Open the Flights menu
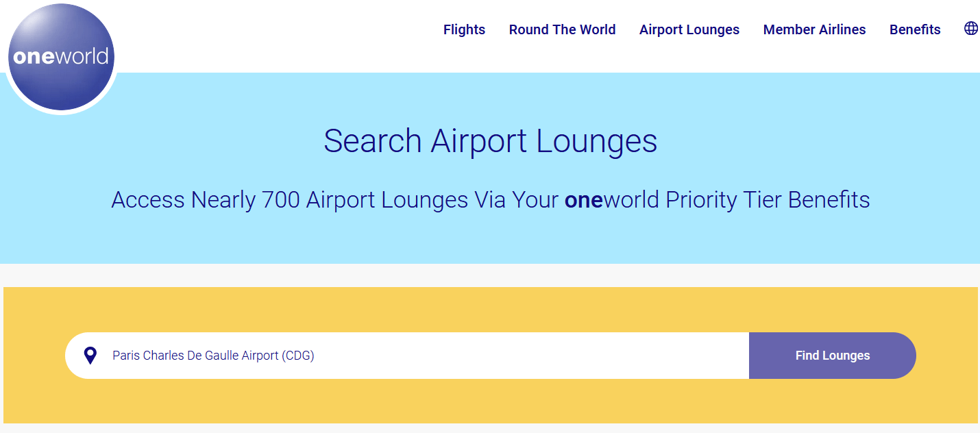Image resolution: width=980 pixels, height=433 pixels. pyautogui.click(x=464, y=30)
